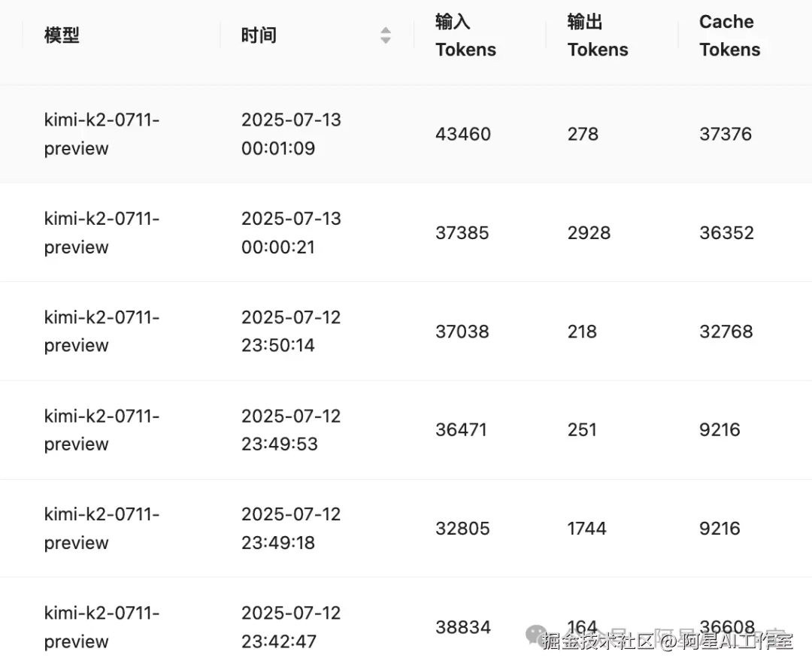Click output token value 2928
Image resolution: width=812 pixels, height=670 pixels.
(x=589, y=232)
